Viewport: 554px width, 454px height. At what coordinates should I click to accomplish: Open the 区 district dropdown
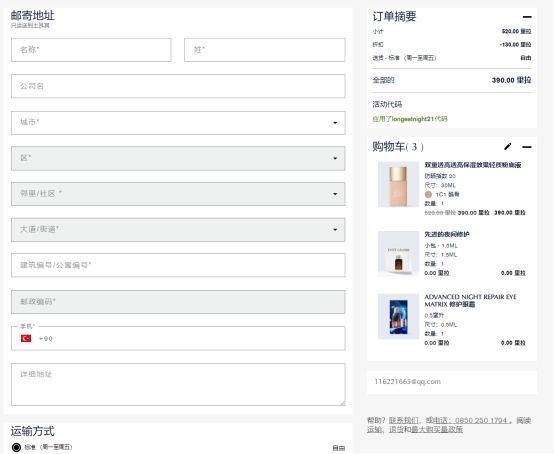click(178, 158)
